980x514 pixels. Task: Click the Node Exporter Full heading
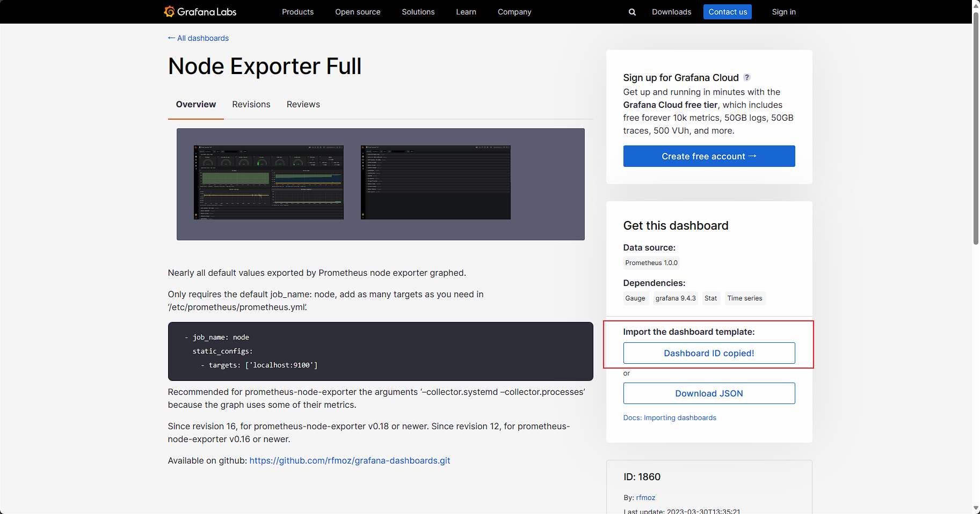(x=265, y=67)
